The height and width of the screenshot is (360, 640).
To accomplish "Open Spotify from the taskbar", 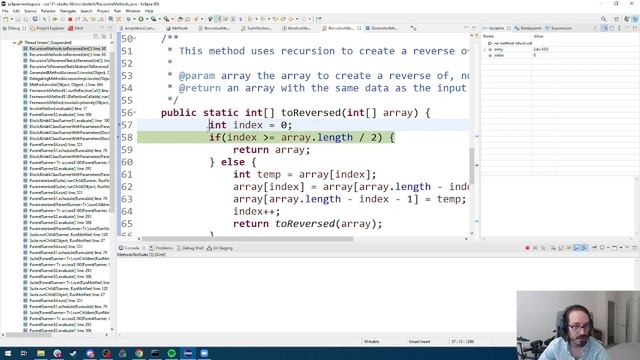I will click(x=171, y=353).
